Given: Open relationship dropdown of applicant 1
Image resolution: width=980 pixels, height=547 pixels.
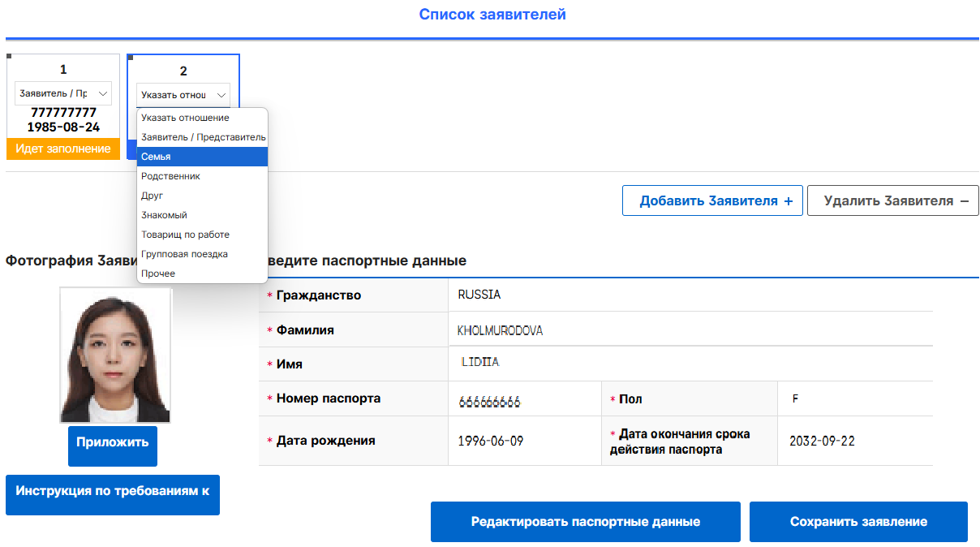Looking at the screenshot, I should coord(63,93).
